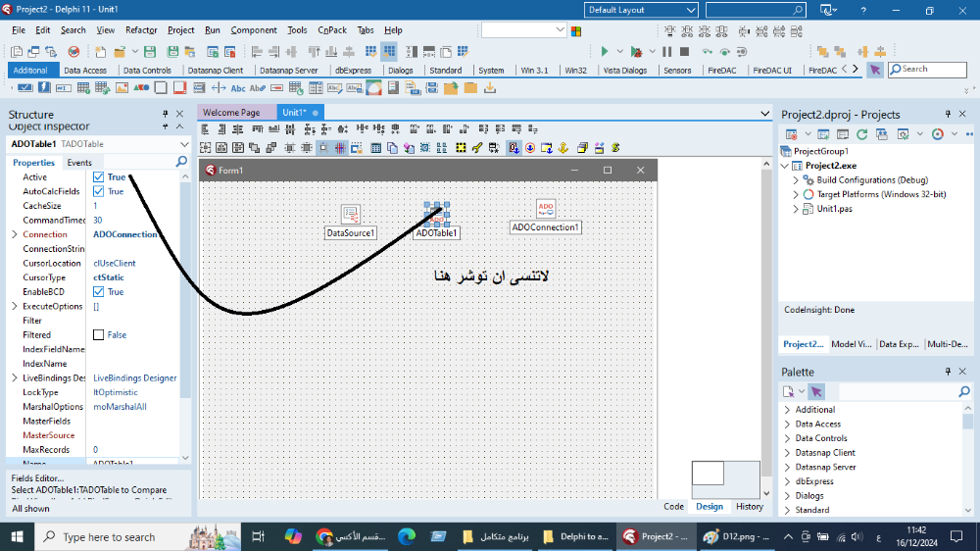Toggle the EnableBCD checkbox

point(98,292)
